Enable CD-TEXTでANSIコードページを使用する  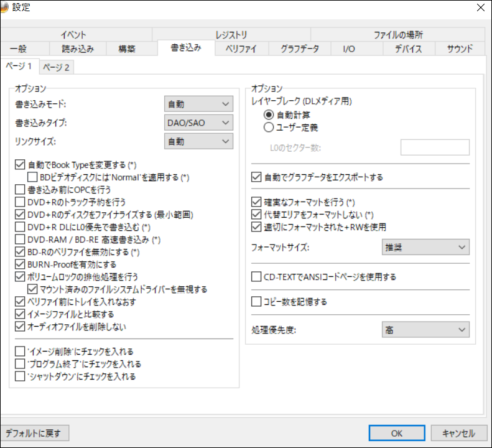coord(256,277)
